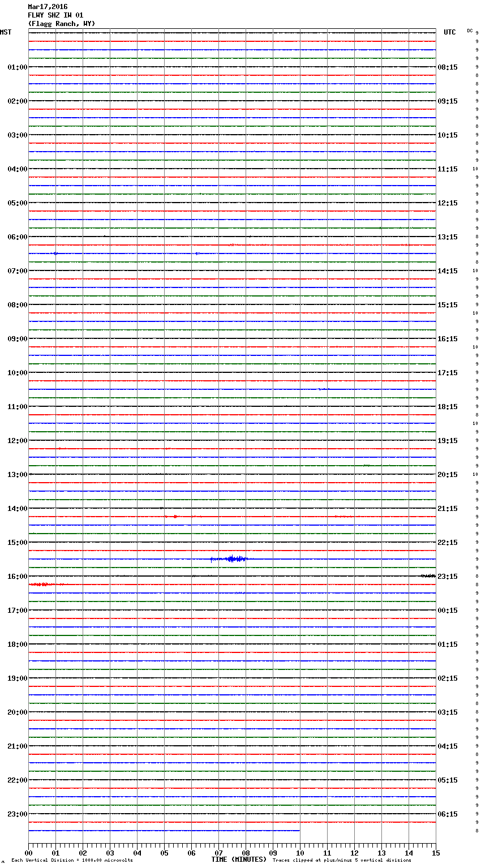
Task: Click the DC column header
Action: (x=470, y=31)
